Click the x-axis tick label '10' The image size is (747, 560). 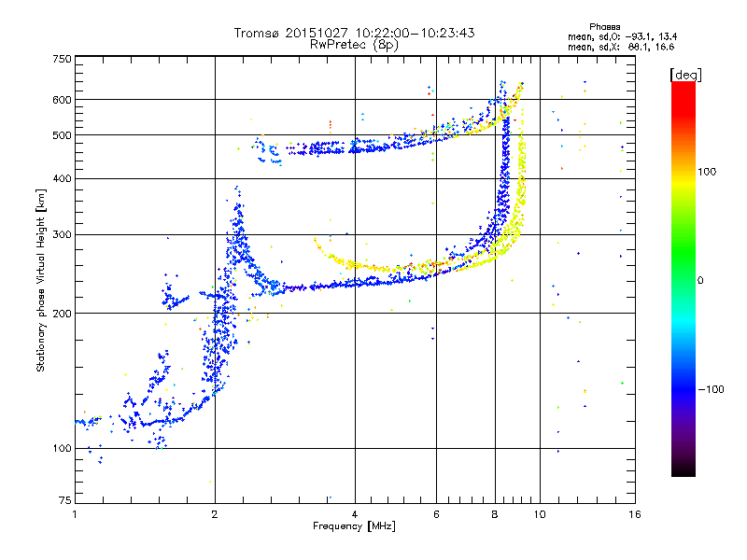[x=540, y=514]
